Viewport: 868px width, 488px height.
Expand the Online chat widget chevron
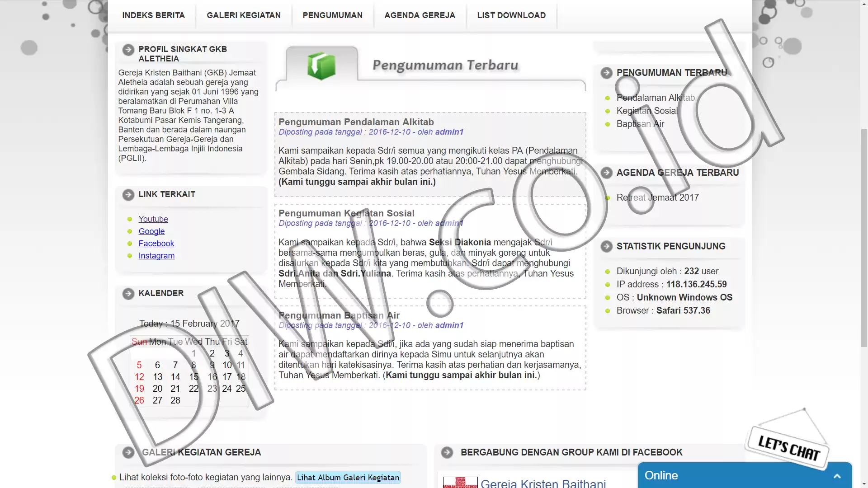pyautogui.click(x=837, y=476)
